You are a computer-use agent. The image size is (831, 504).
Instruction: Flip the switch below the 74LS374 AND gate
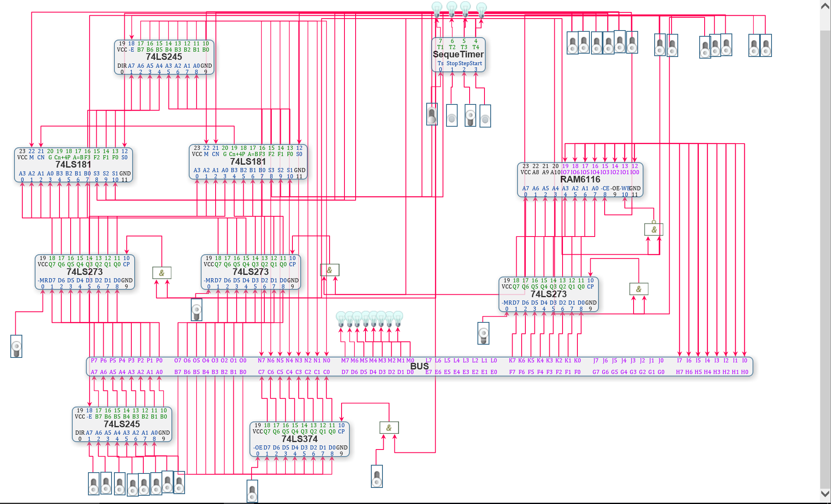(x=377, y=476)
